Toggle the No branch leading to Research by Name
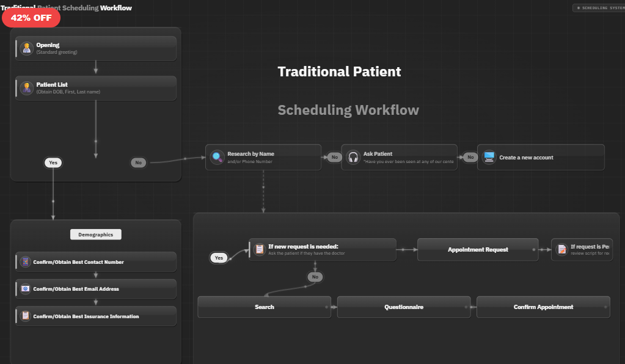This screenshot has width=625, height=364. pos(139,162)
